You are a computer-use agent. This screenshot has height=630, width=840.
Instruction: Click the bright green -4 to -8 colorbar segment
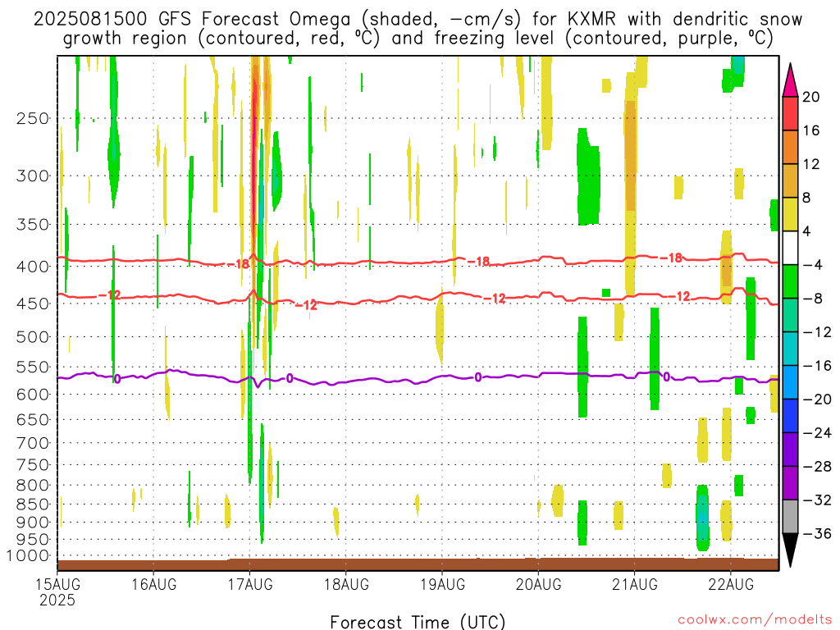pos(790,282)
